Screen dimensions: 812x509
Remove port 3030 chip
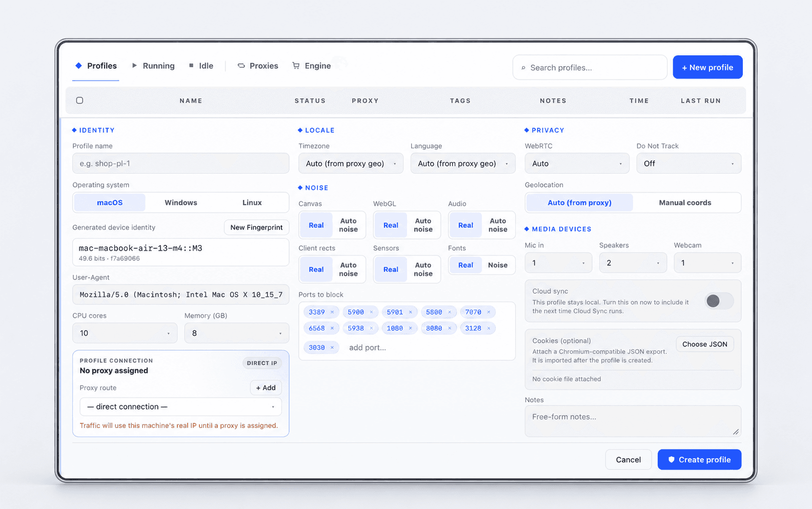click(x=332, y=348)
